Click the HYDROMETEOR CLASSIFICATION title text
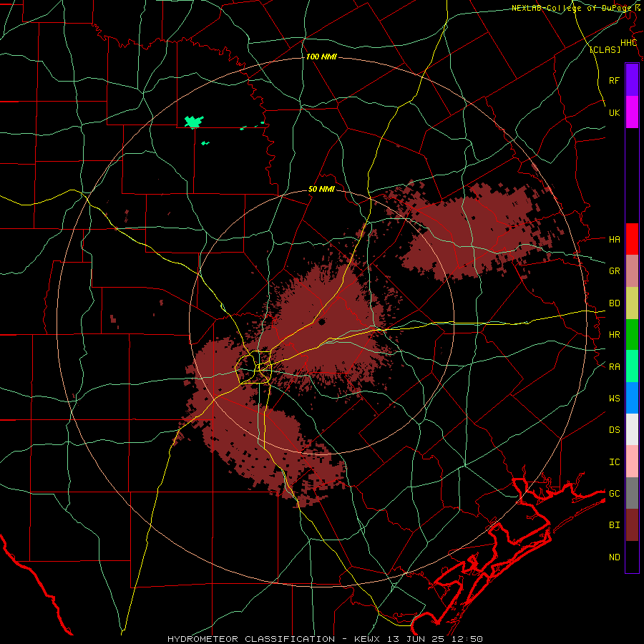 [x=251, y=639]
